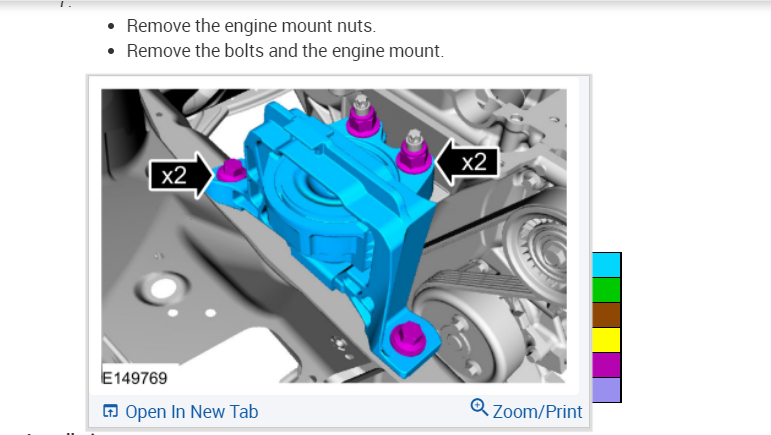Open the Zoom/Print view
Image resolution: width=771 pixels, height=435 pixels.
coord(526,411)
